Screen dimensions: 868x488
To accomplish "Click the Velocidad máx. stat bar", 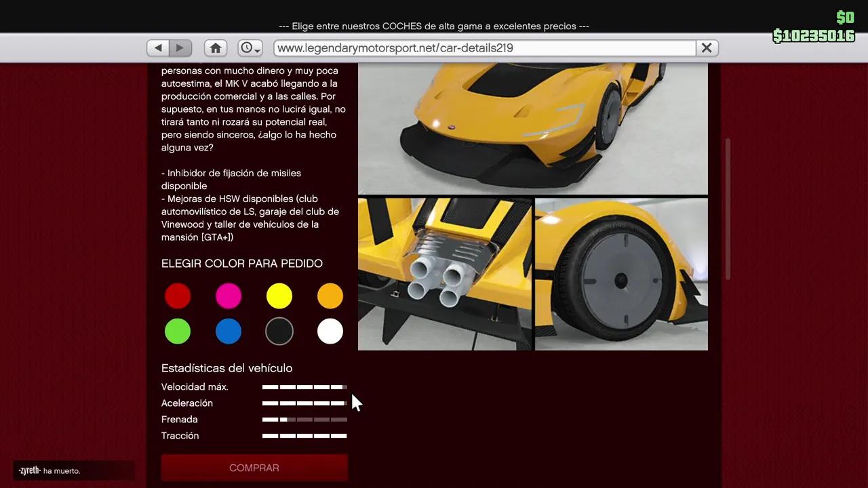I will tap(304, 387).
